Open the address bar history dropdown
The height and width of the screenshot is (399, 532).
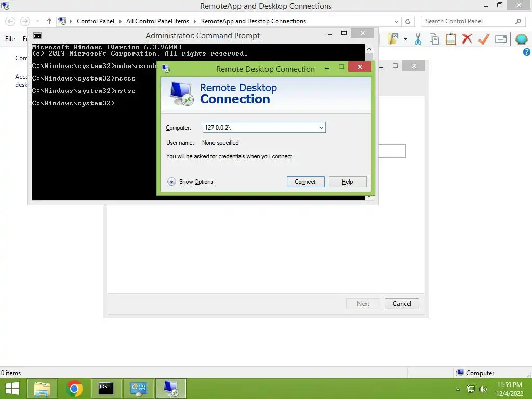click(x=396, y=21)
